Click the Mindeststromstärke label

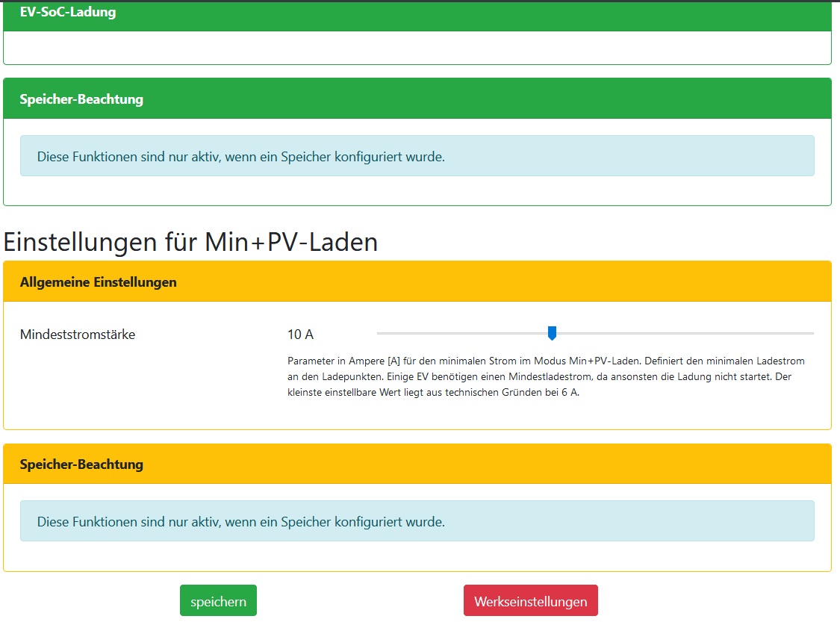[x=78, y=335]
